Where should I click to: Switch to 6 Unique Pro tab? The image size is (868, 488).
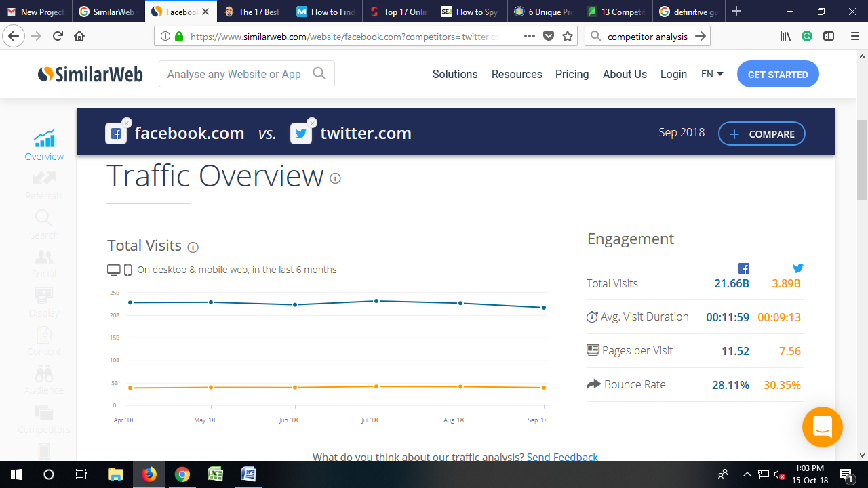[543, 12]
